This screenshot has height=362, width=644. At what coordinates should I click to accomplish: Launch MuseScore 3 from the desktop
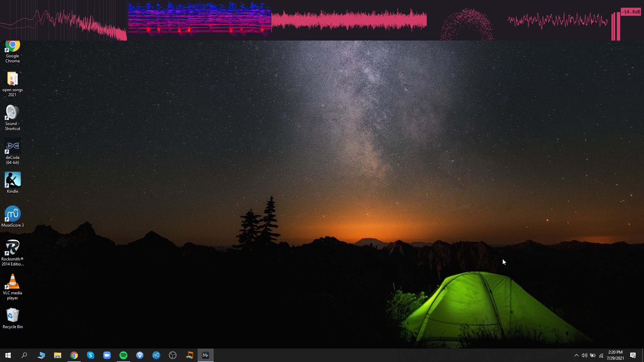[12, 217]
